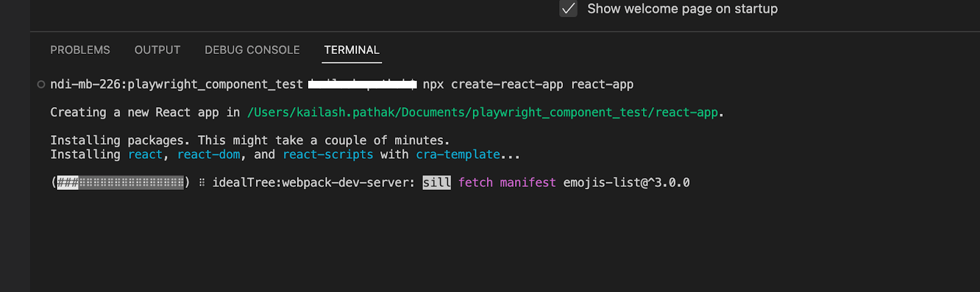The height and width of the screenshot is (292, 980).
Task: Activate the TERMINAL tab
Action: (352, 50)
